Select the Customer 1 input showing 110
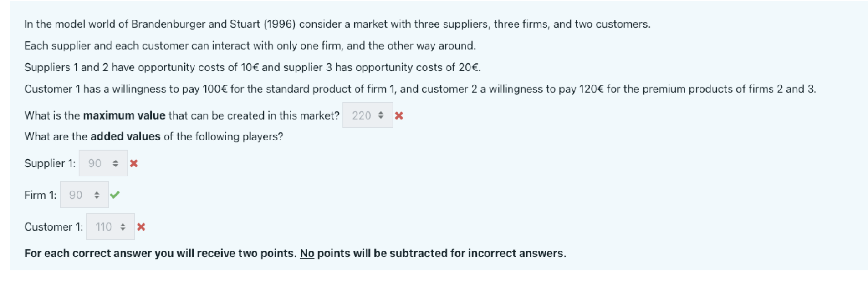Image resolution: width=868 pixels, height=281 pixels. coord(103,226)
